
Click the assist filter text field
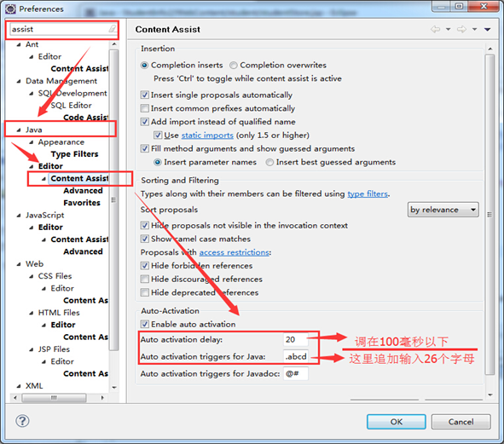coord(60,29)
